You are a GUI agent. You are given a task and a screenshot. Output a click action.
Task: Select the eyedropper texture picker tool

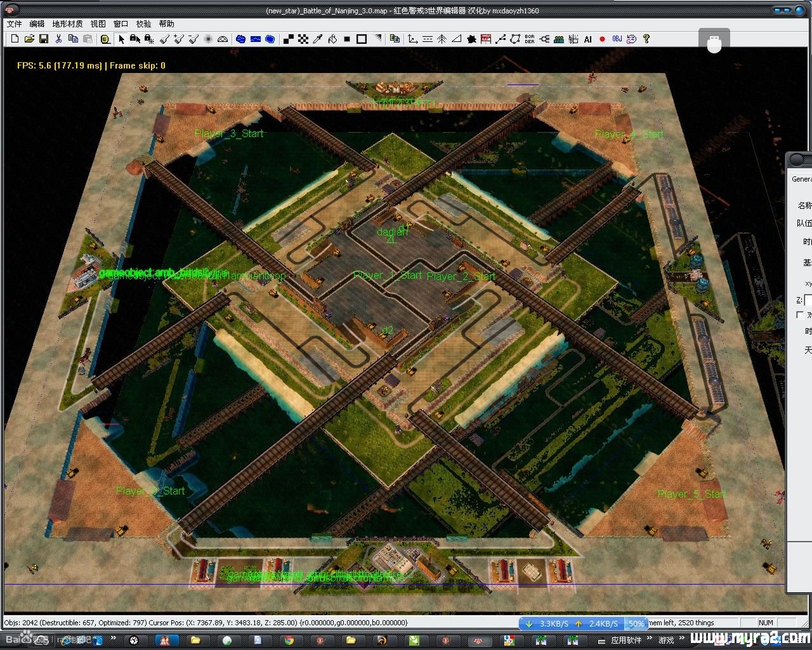point(318,39)
